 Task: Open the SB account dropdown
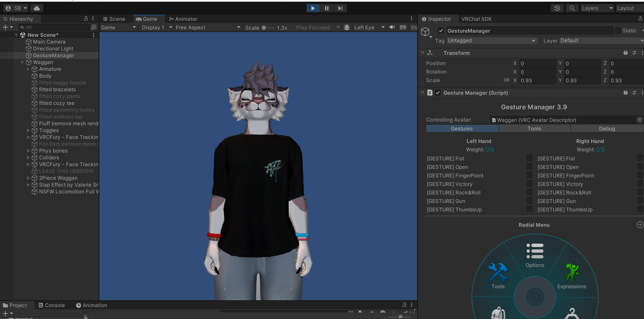coord(16,8)
